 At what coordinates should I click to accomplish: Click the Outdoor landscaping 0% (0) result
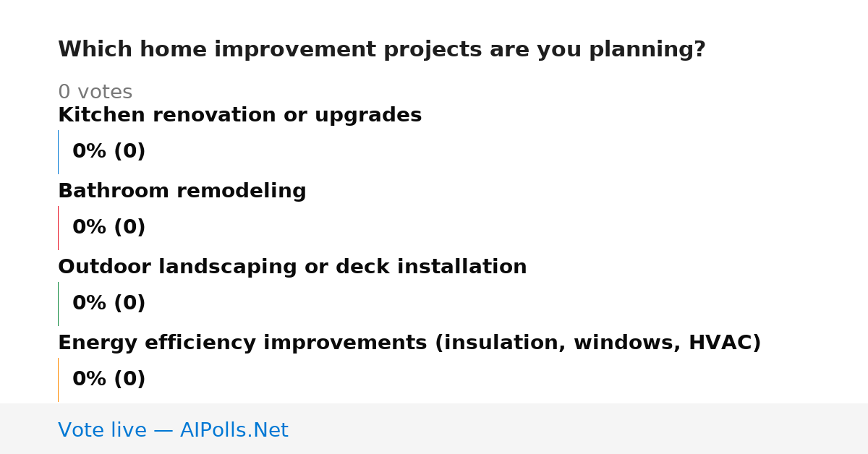[x=109, y=304]
